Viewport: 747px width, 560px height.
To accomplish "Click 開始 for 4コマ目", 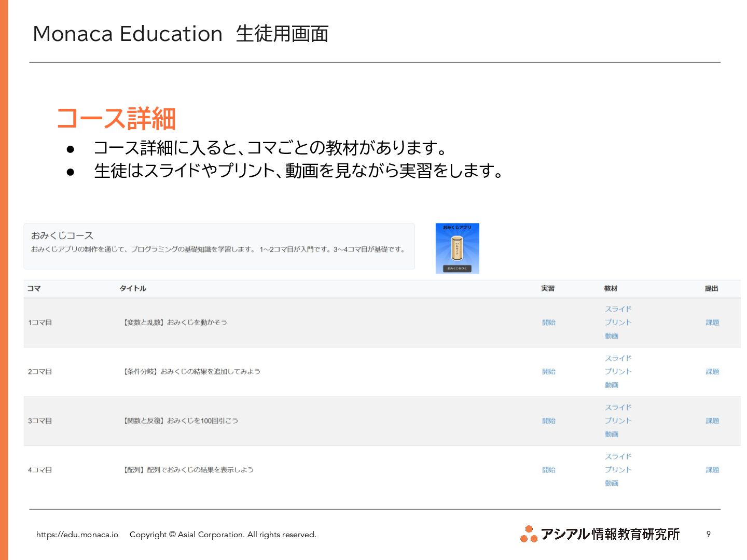I will (548, 470).
